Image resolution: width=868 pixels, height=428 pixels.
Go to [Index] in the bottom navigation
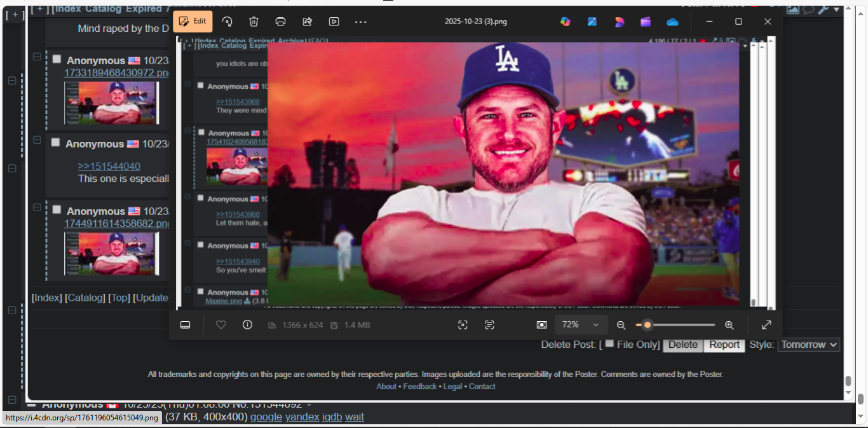coord(47,298)
